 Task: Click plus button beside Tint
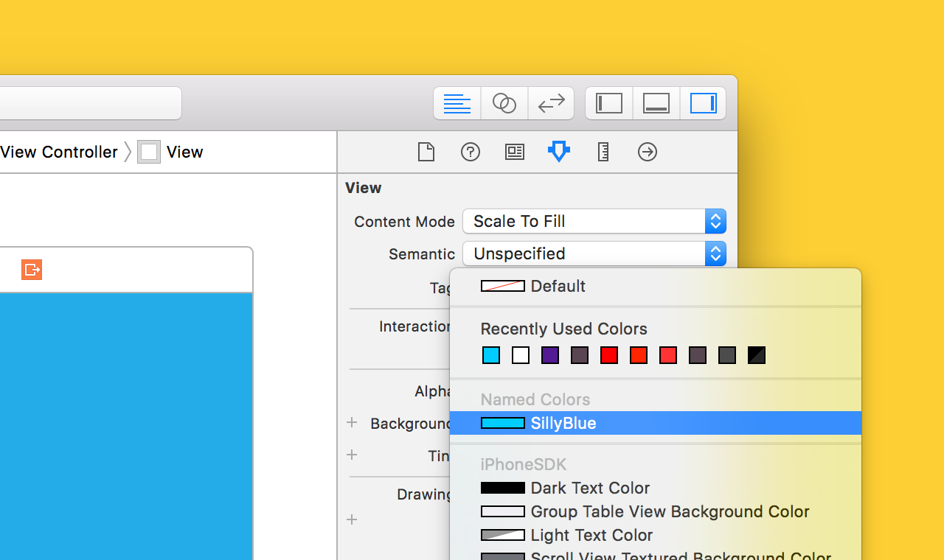[x=352, y=455]
